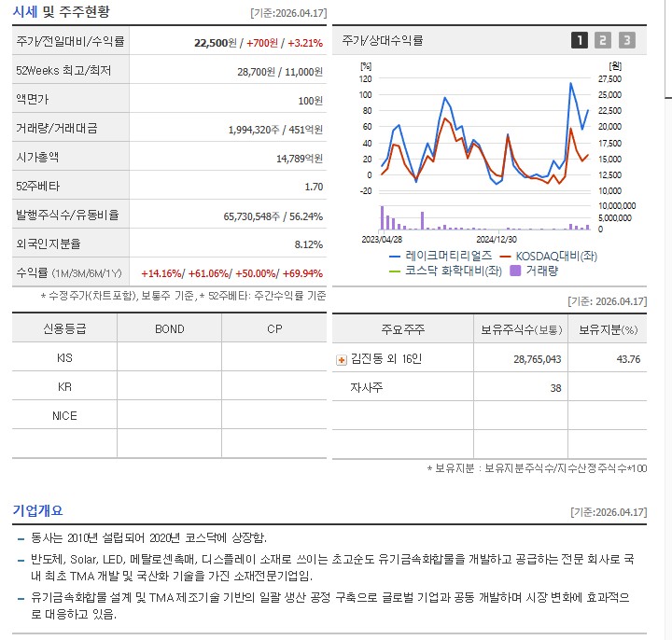Click the stock price line chart

485,134
